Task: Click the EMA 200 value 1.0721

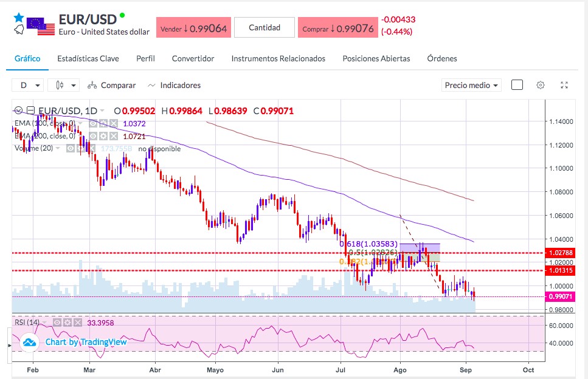Action: [x=134, y=136]
